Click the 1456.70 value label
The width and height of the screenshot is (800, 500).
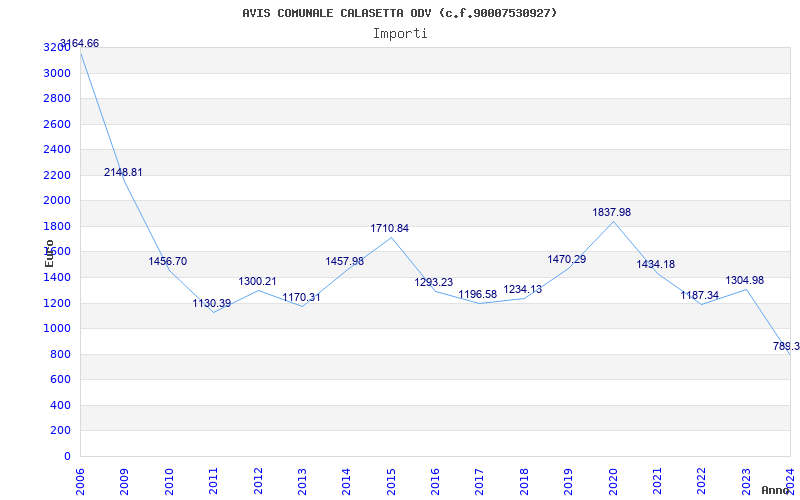pyautogui.click(x=168, y=261)
